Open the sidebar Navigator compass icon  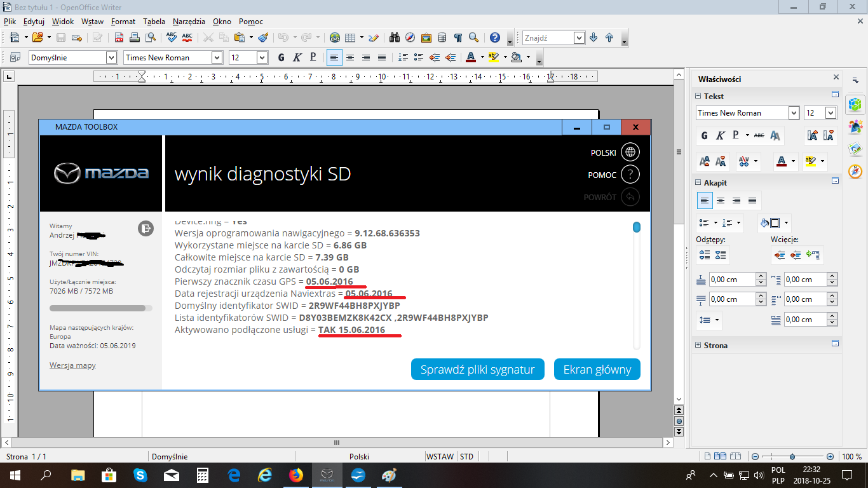point(855,172)
